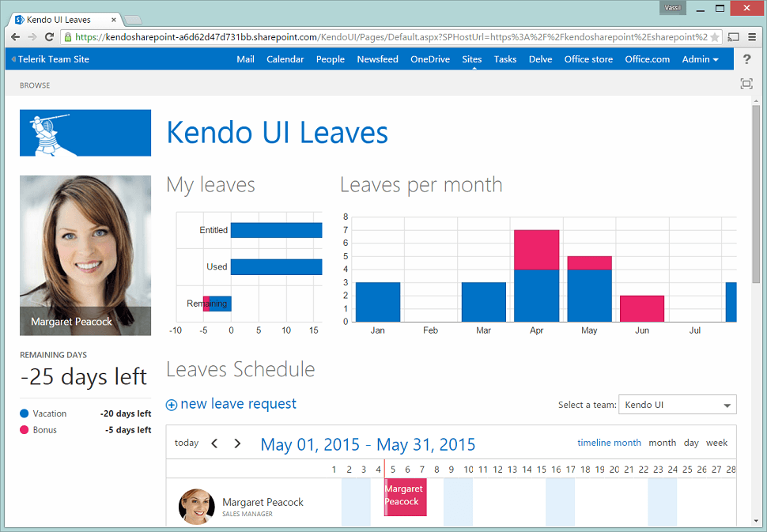The height and width of the screenshot is (532, 767).
Task: Open Delve from top navigation
Action: 541,59
